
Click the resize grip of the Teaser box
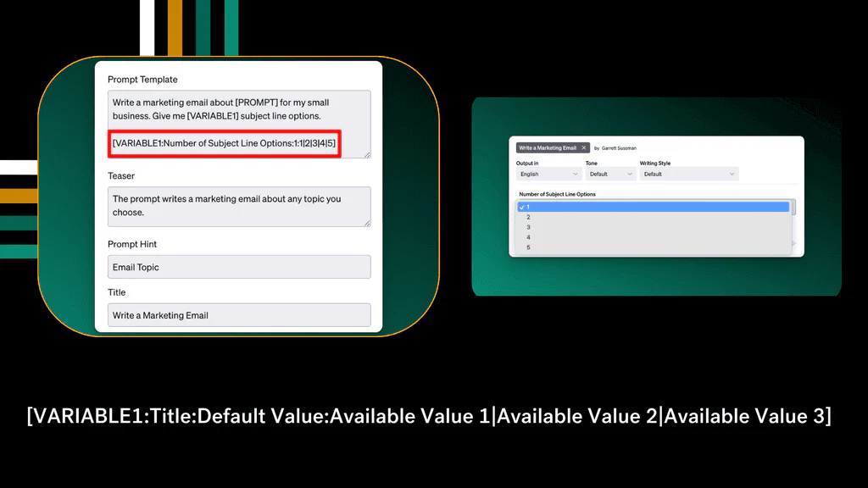368,224
